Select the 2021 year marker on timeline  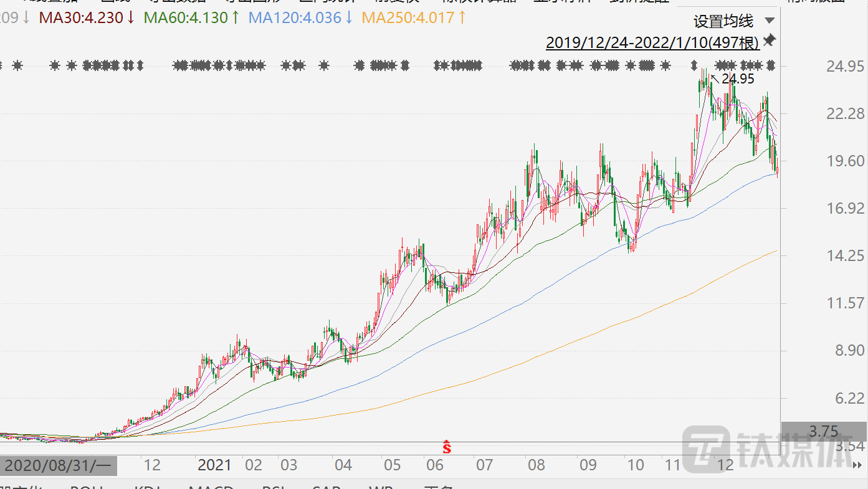tap(214, 465)
